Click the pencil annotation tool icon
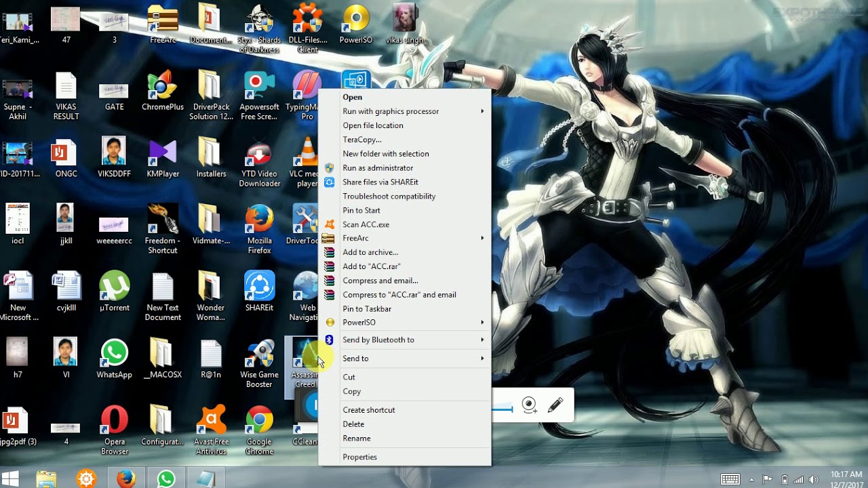The height and width of the screenshot is (488, 868). pyautogui.click(x=555, y=405)
